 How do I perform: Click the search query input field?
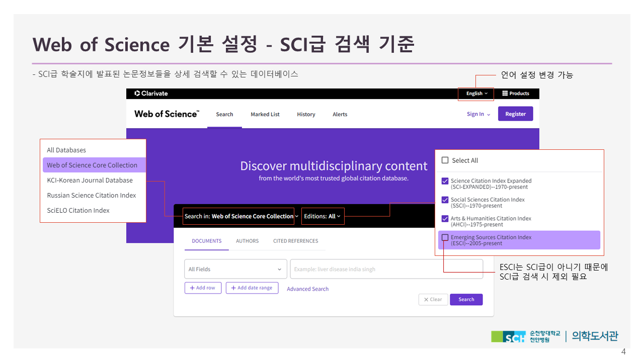coord(386,269)
